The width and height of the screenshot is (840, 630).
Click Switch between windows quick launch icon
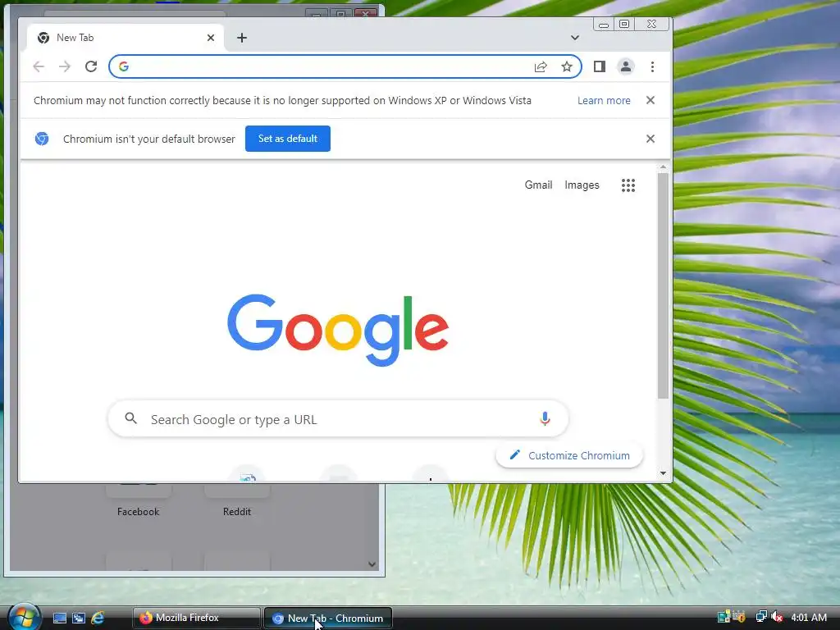(79, 619)
